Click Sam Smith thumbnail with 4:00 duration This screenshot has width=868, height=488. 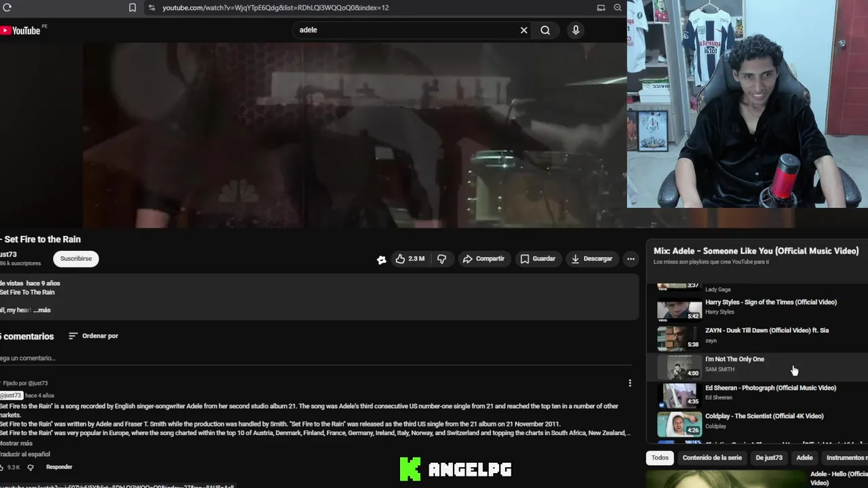679,367
